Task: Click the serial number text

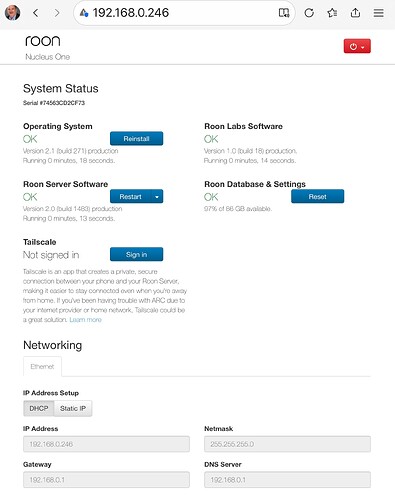Action: pyautogui.click(x=54, y=103)
